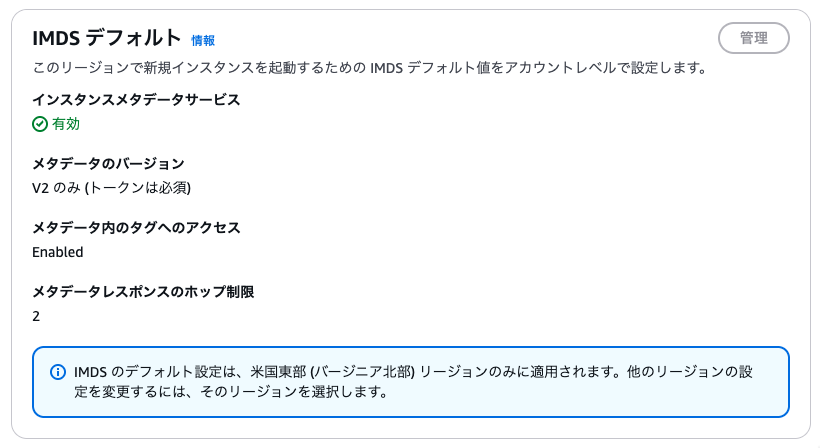This screenshot has height=448, width=820.
Task: Click the メタデータレスポンスのホップ制限 label
Action: click(143, 292)
